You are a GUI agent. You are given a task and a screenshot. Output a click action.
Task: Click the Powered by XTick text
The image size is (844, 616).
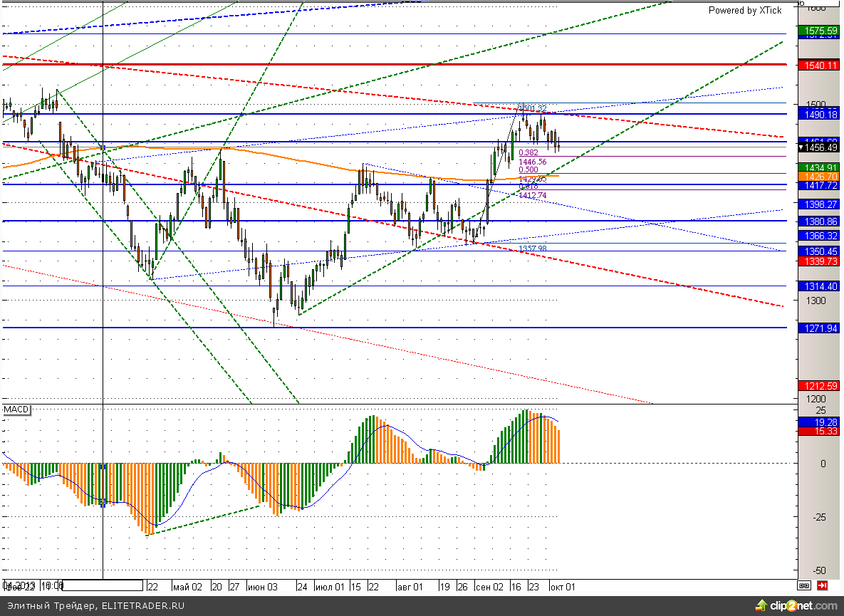pos(744,11)
